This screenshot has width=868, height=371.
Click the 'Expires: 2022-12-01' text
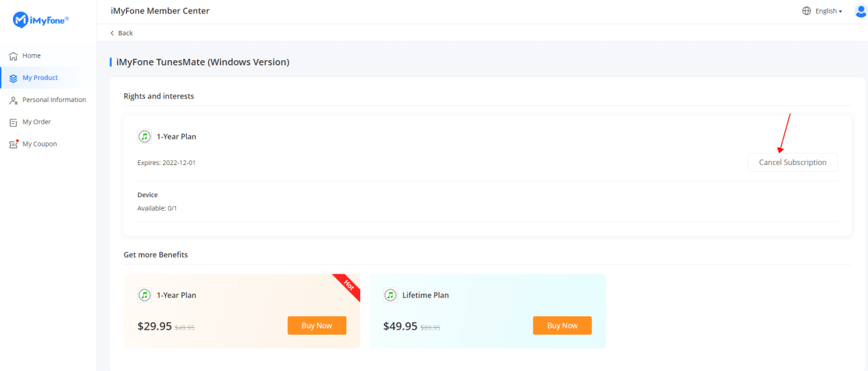[x=166, y=163]
